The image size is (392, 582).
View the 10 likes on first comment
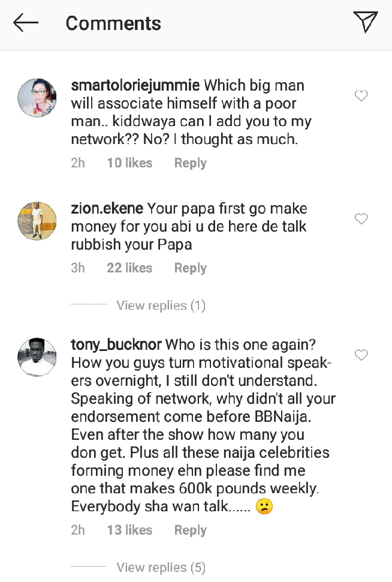[x=129, y=163]
